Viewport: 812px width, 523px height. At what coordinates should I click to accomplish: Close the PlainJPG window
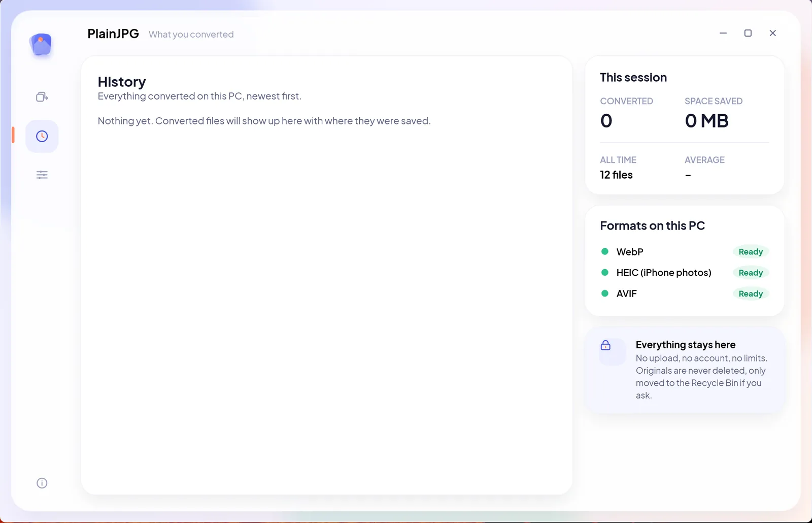pos(773,33)
